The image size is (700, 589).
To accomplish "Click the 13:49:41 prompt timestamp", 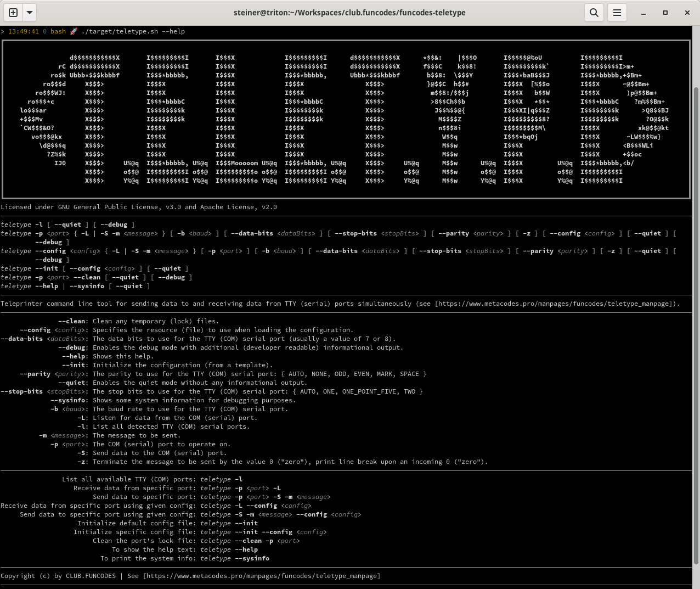I will coord(24,31).
